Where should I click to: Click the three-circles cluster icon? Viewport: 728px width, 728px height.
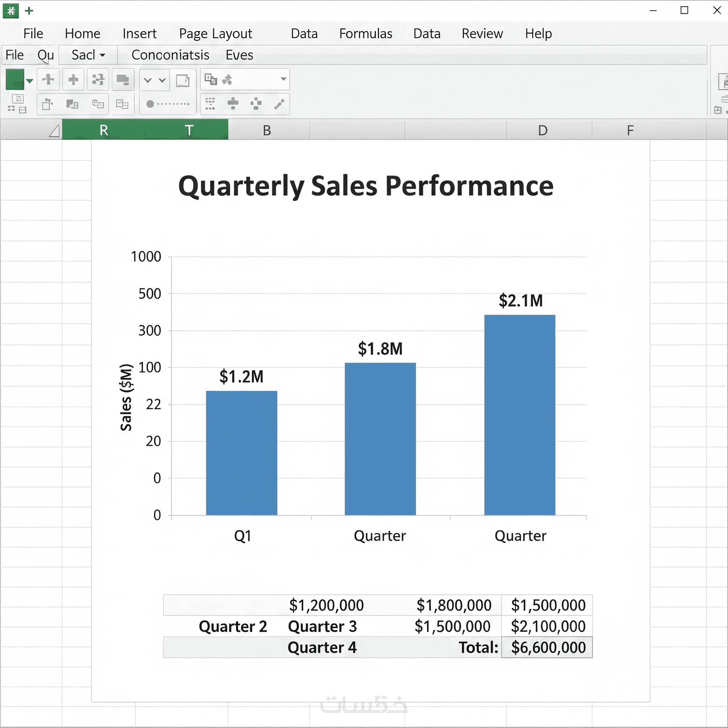(227, 80)
